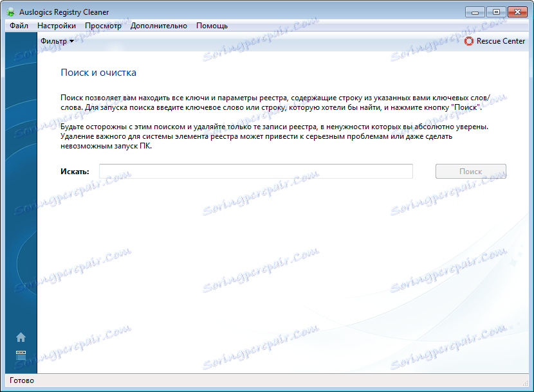The height and width of the screenshot is (392, 534).
Task: Open the Просмотр menu
Action: pos(103,26)
